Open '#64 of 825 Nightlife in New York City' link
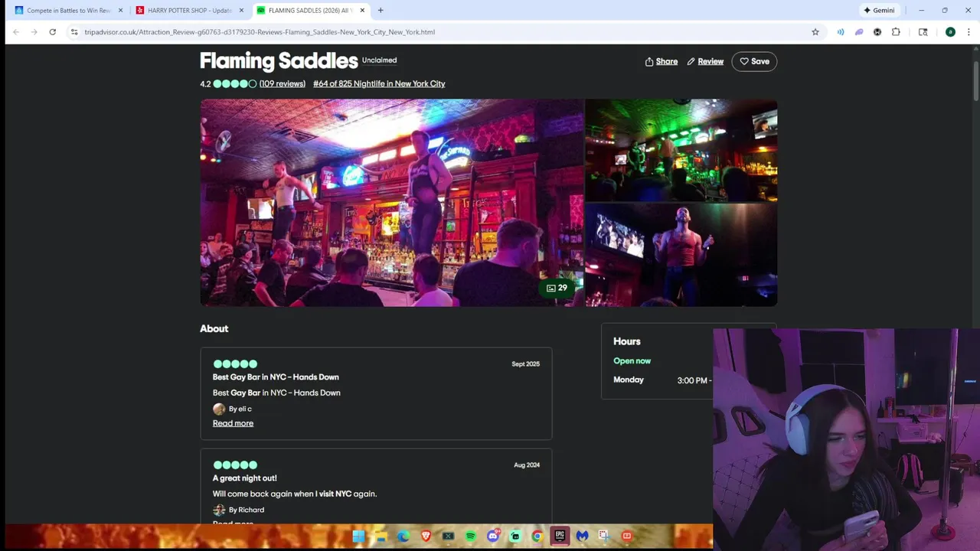This screenshot has width=980, height=551. (379, 83)
